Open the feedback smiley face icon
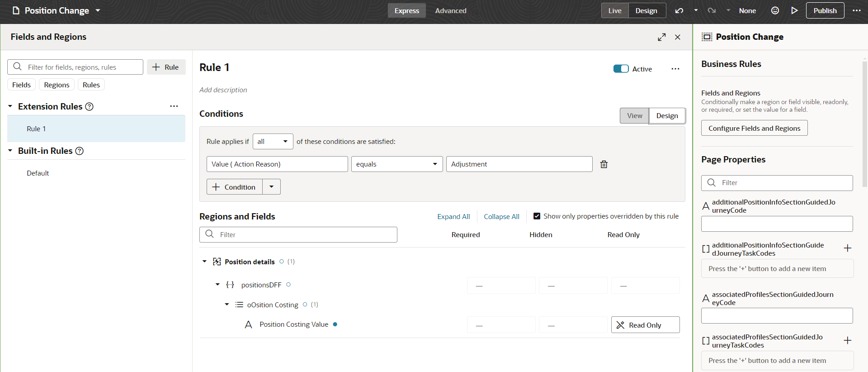 [x=775, y=10]
